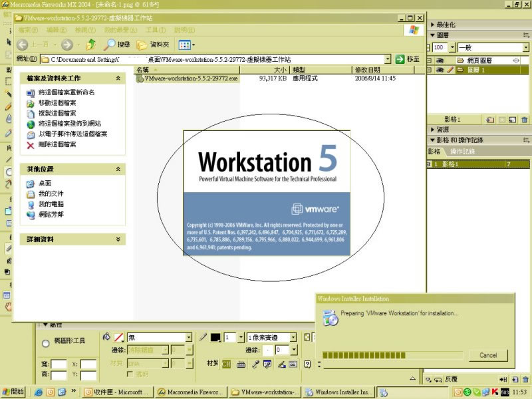The width and height of the screenshot is (532, 399).
Task: Click the Width (寬) input field
Action: pos(59,364)
